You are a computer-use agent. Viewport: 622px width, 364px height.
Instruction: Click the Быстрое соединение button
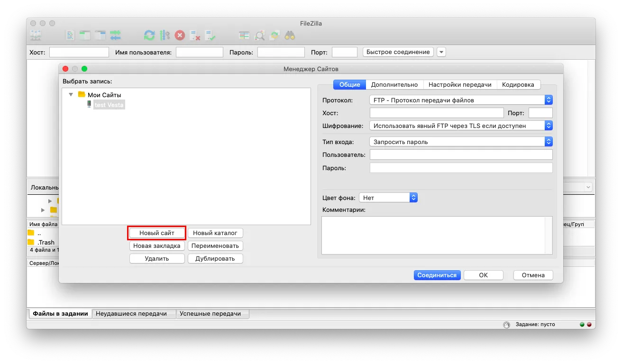(398, 52)
